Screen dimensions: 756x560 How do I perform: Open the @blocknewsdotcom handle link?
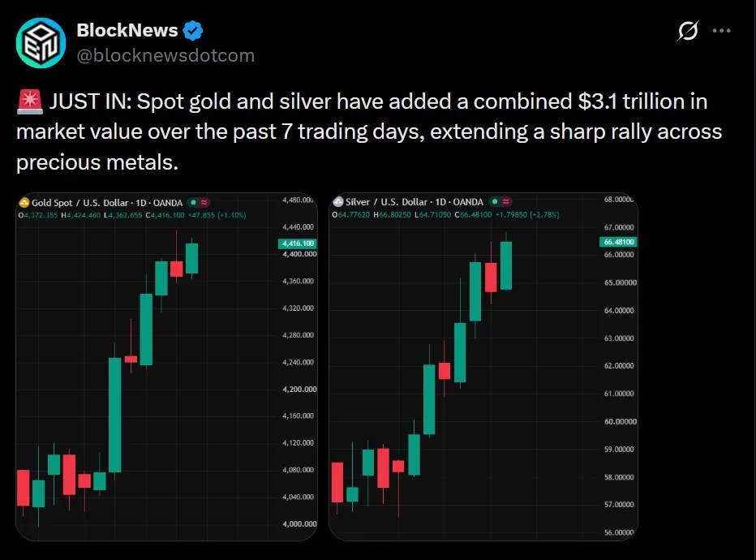165,55
